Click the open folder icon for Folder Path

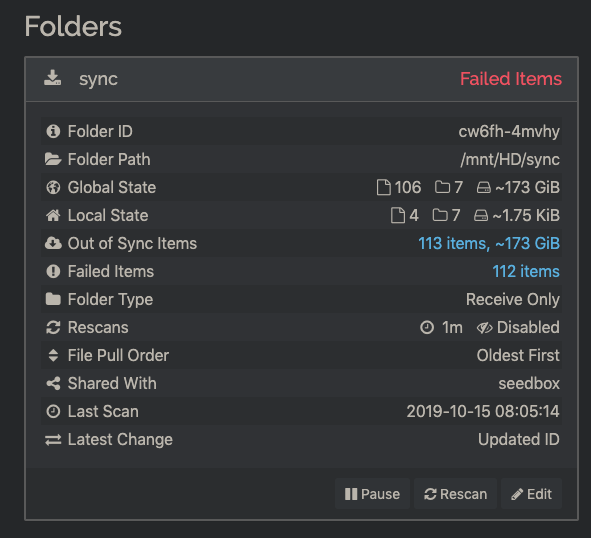[x=53, y=159]
